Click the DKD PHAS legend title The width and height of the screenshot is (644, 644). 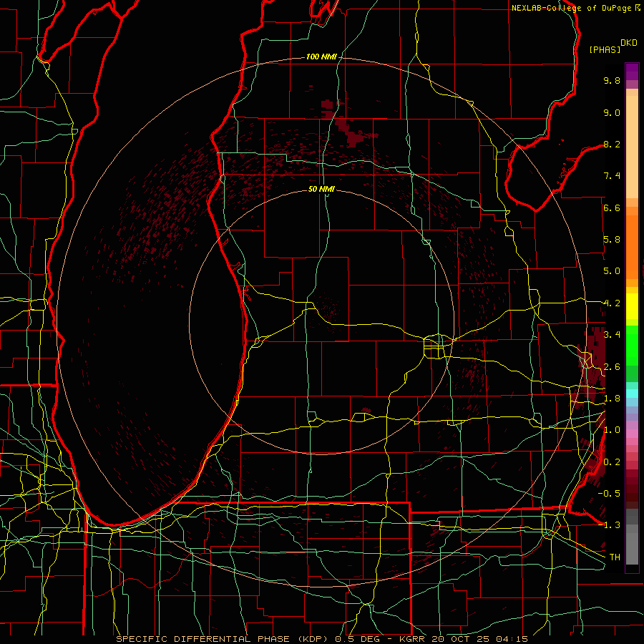tap(613, 47)
